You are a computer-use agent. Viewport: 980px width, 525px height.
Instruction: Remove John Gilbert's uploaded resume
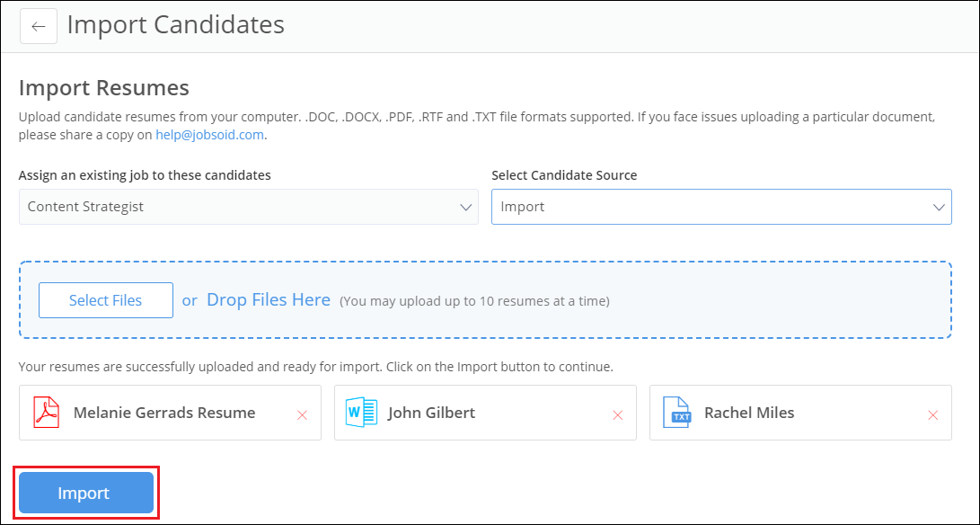pos(617,414)
